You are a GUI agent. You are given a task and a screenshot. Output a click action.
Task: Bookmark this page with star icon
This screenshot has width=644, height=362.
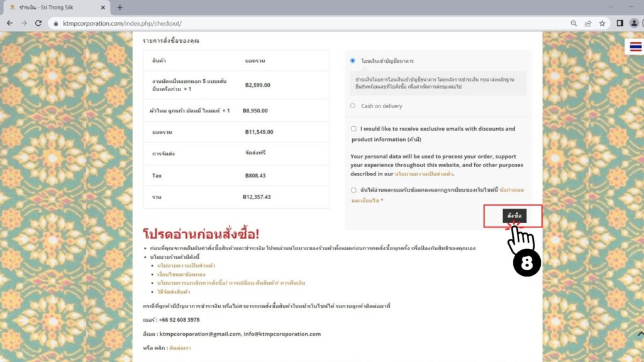click(x=602, y=23)
